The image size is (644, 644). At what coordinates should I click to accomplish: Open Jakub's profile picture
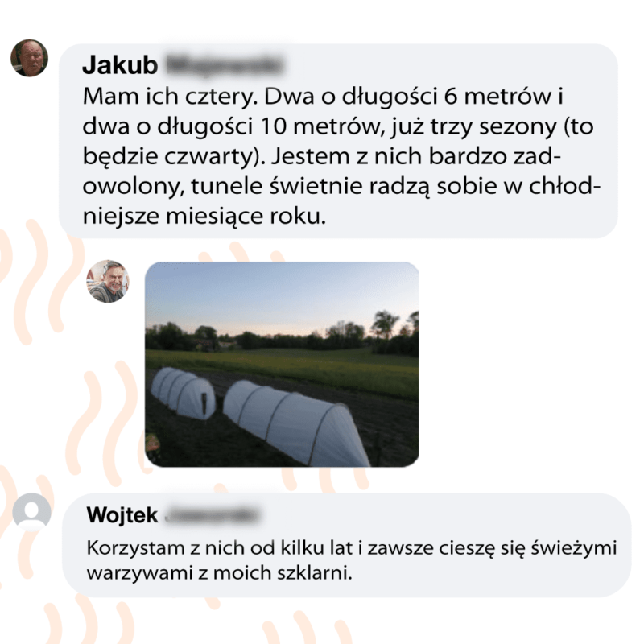click(x=29, y=58)
